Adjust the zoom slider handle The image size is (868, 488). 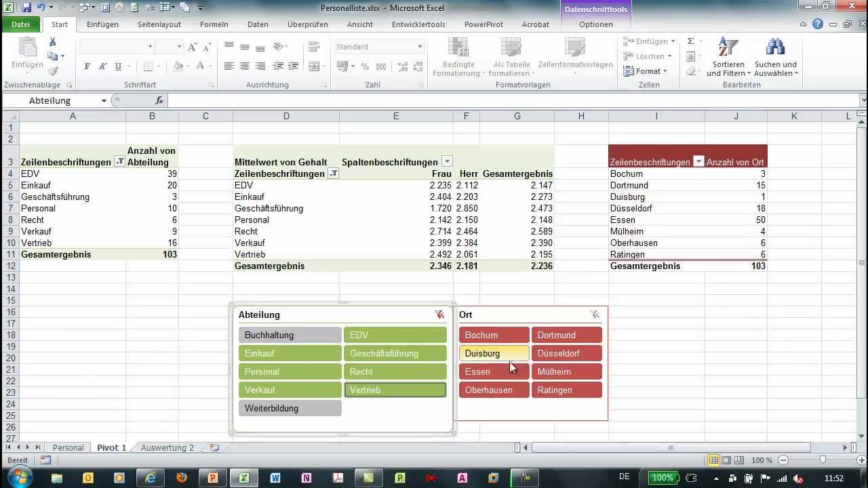pos(823,460)
